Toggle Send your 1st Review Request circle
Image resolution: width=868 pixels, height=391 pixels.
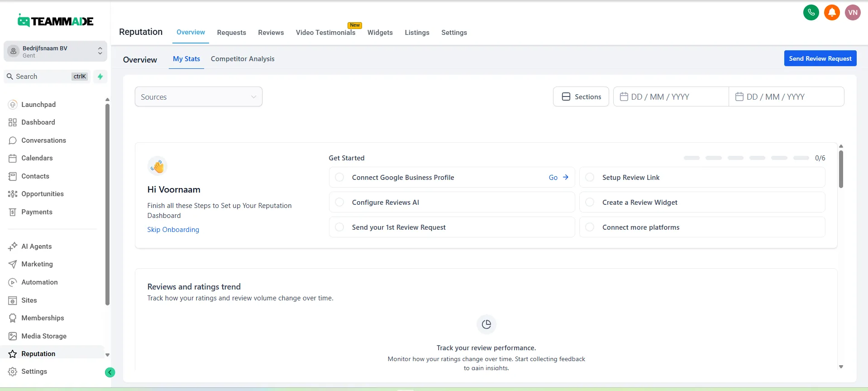coord(339,227)
